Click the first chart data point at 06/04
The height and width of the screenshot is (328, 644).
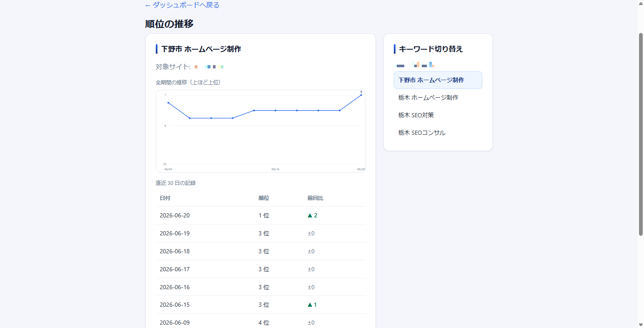[x=168, y=103]
